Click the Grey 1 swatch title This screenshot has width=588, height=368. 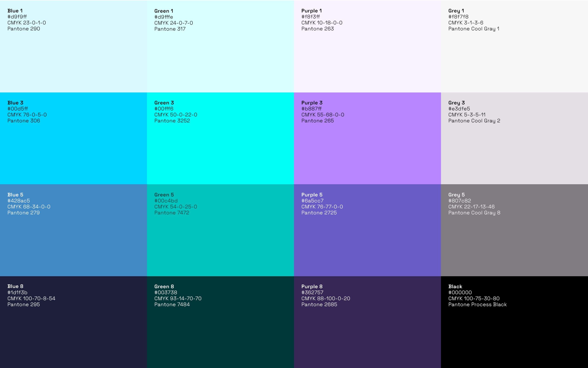point(456,11)
